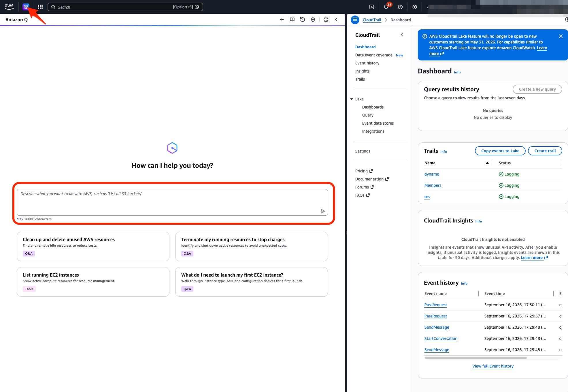Click Copy events to Lake button
The height and width of the screenshot is (392, 568).
(500, 151)
